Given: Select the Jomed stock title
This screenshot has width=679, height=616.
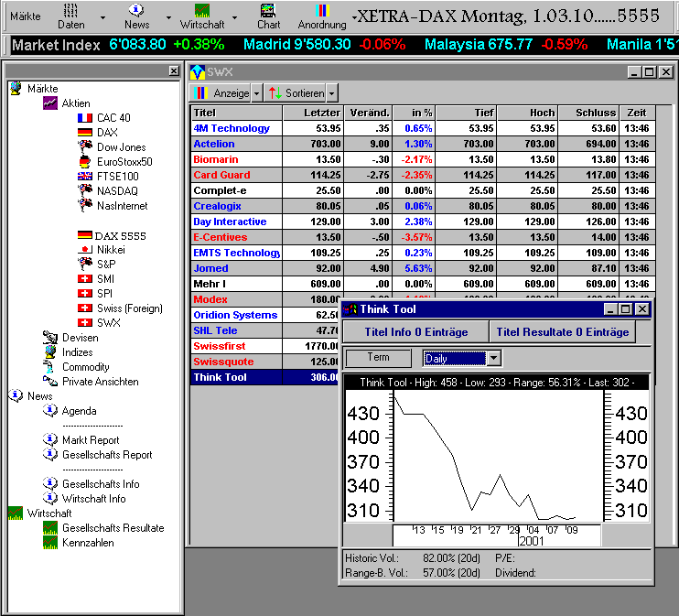Looking at the screenshot, I should (x=210, y=268).
